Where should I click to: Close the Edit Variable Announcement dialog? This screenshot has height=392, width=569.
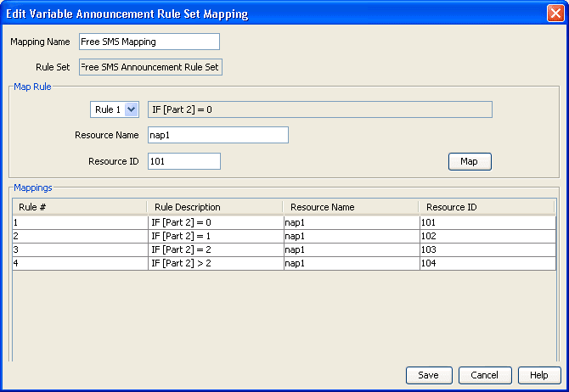pyautogui.click(x=555, y=14)
